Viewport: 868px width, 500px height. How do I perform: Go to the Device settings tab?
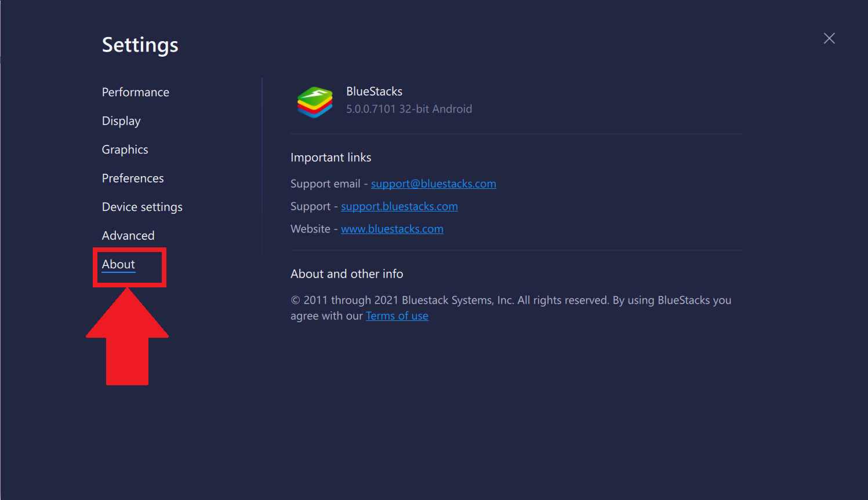click(142, 207)
